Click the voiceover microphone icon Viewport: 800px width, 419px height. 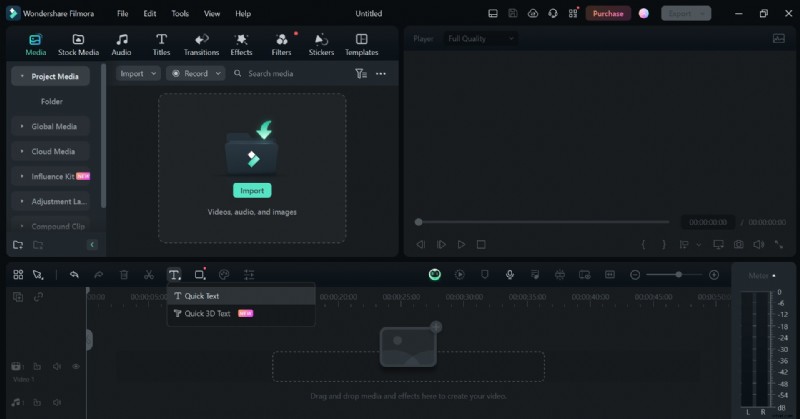coord(510,275)
